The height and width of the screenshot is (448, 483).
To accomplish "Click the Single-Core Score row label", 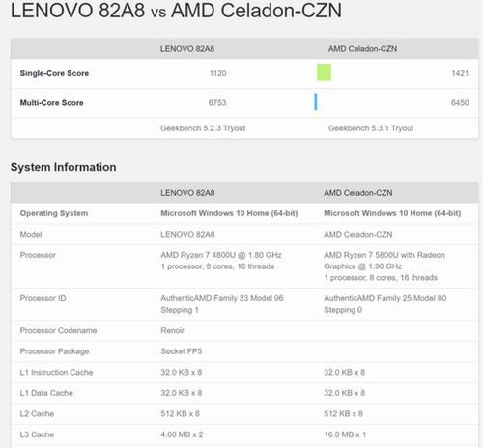I will (x=54, y=73).
